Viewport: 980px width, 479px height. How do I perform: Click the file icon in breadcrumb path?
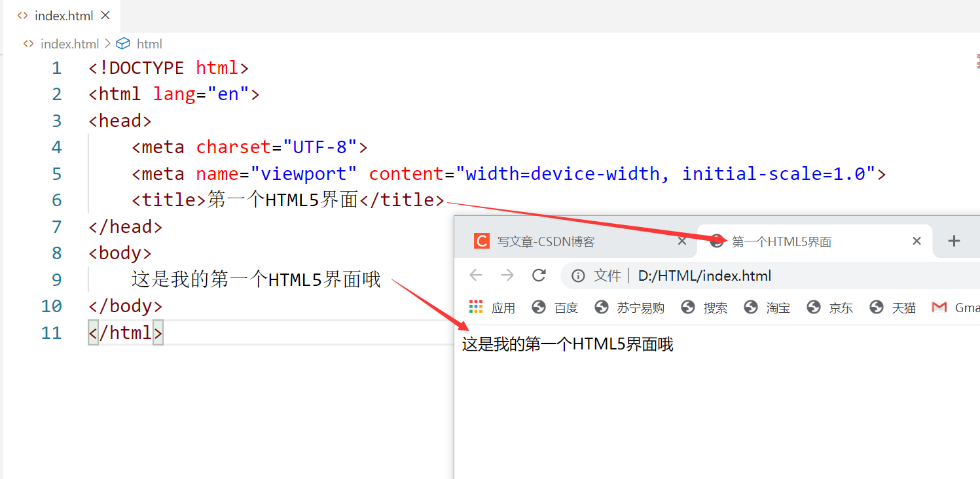click(x=28, y=44)
